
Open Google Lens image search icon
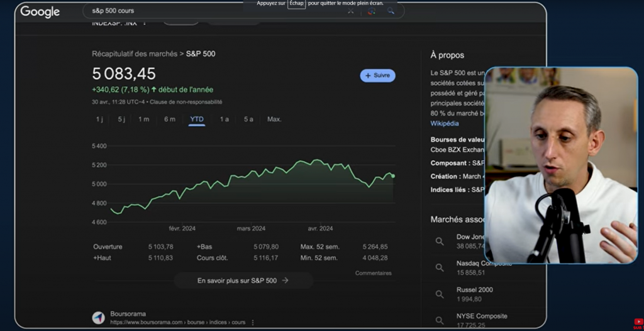[372, 11]
